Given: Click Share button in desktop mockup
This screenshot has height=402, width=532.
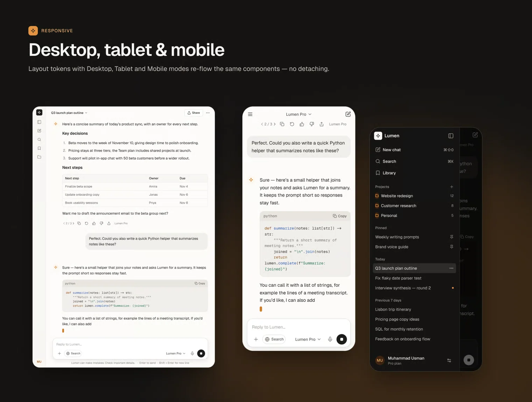Looking at the screenshot, I should pos(194,113).
